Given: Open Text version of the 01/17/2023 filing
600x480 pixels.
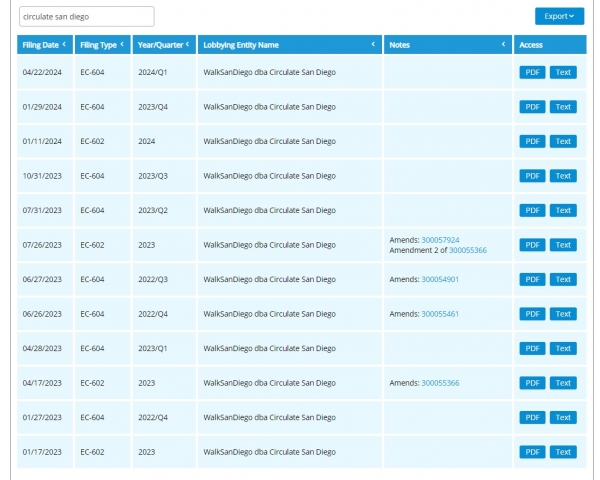Looking at the screenshot, I should (x=563, y=452).
